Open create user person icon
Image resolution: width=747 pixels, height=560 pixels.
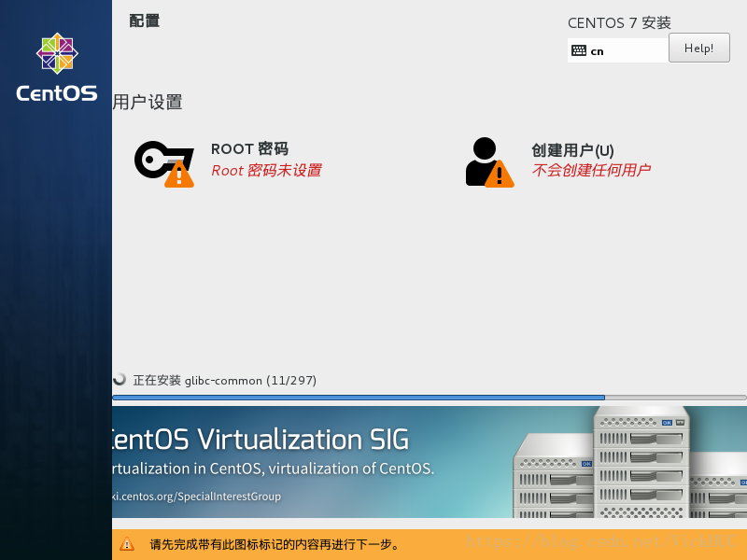[489, 162]
